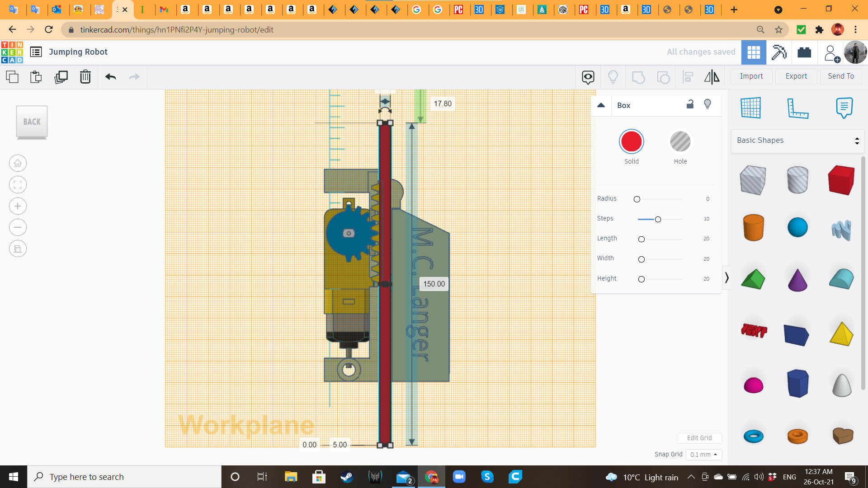Viewport: 868px width, 488px height.
Task: Click the Duplicate and repeat icon
Action: [x=61, y=77]
